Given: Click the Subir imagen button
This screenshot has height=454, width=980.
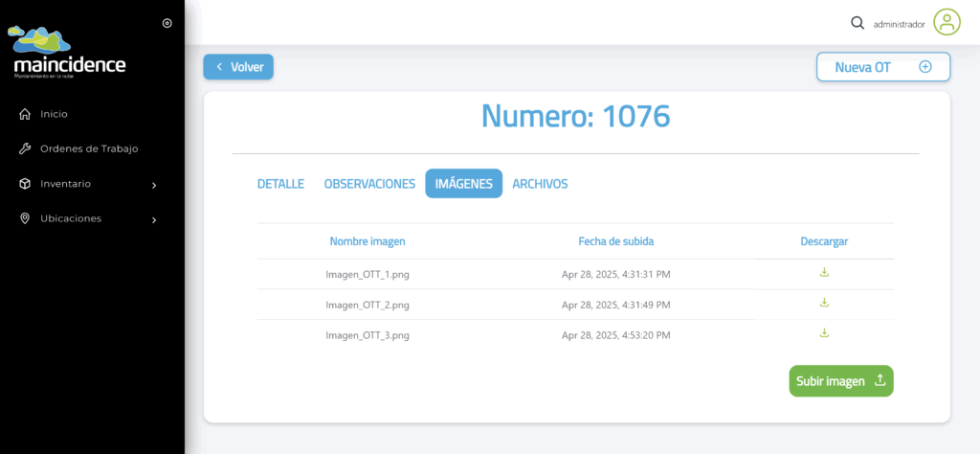Looking at the screenshot, I should point(840,381).
